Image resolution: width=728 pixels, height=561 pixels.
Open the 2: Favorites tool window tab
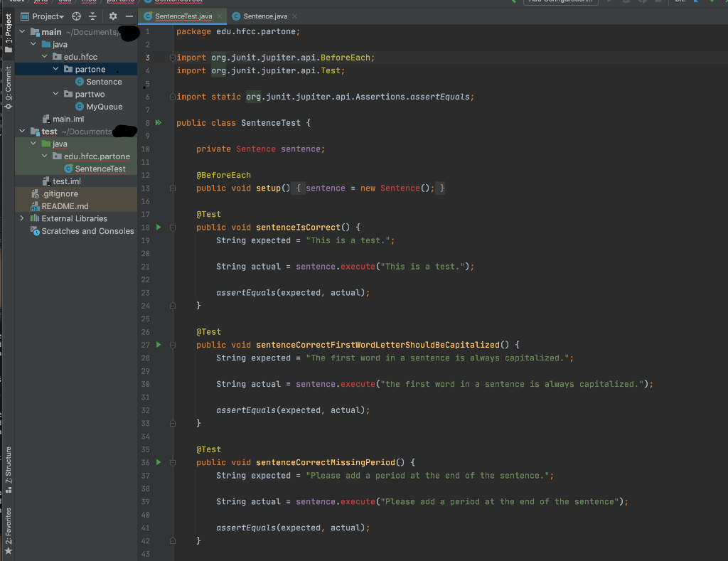point(9,530)
